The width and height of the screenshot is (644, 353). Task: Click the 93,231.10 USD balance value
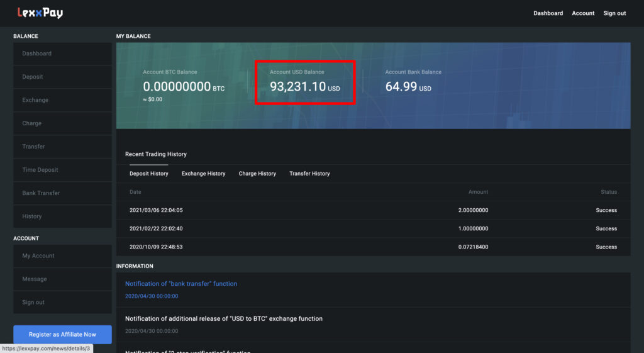[x=305, y=87]
